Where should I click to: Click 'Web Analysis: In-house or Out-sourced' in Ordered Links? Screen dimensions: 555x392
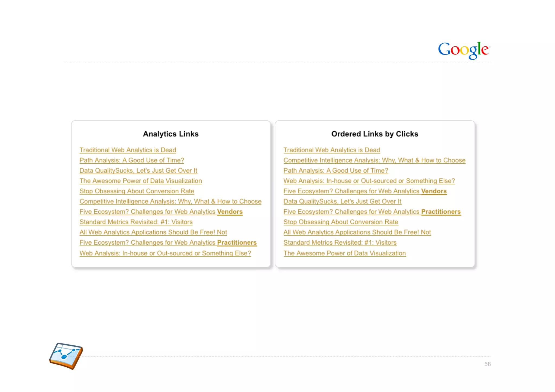point(369,181)
